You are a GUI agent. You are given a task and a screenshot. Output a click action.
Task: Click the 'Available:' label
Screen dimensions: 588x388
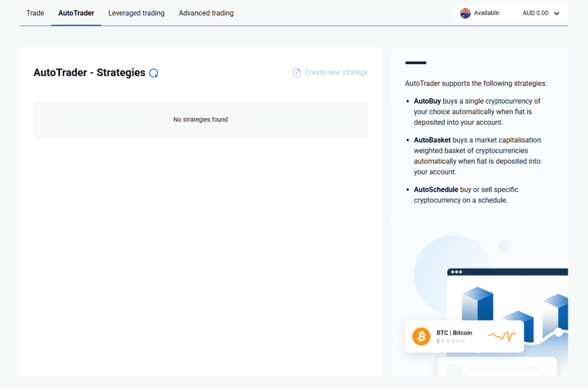pyautogui.click(x=487, y=13)
